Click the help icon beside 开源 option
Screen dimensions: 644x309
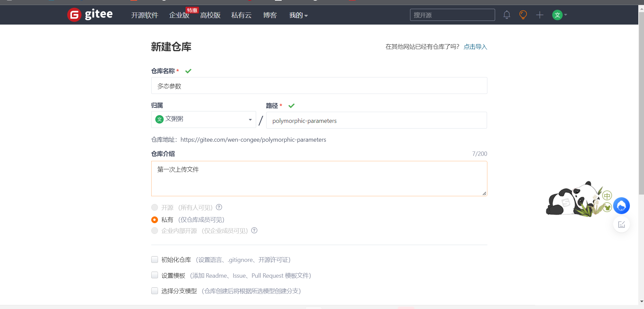(219, 207)
